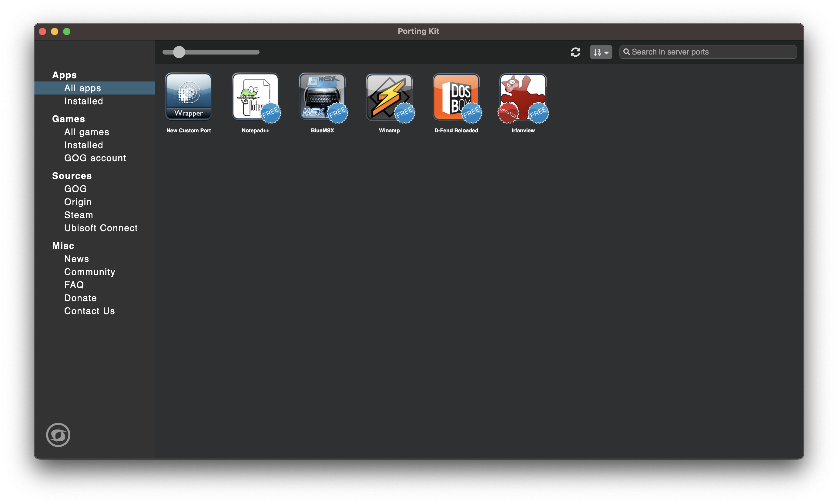Click the refresh ports icon

(x=575, y=52)
